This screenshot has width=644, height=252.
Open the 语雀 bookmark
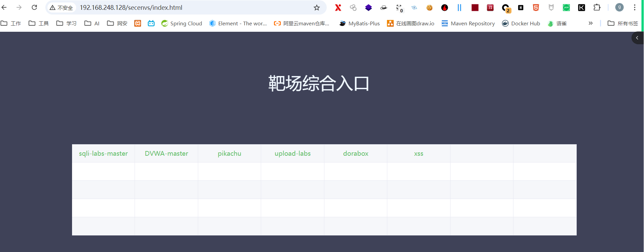pos(557,23)
